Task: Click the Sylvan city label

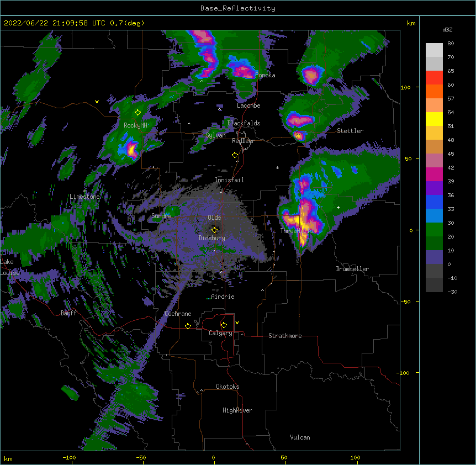Action: pyautogui.click(x=215, y=135)
